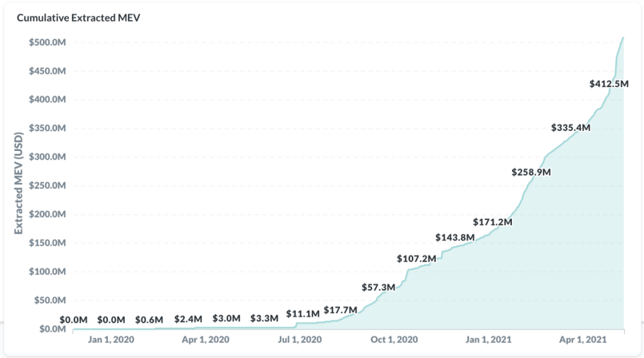This screenshot has width=644, height=358.
Task: Click the Extracted MEV (USD) axis title
Action: 18,184
